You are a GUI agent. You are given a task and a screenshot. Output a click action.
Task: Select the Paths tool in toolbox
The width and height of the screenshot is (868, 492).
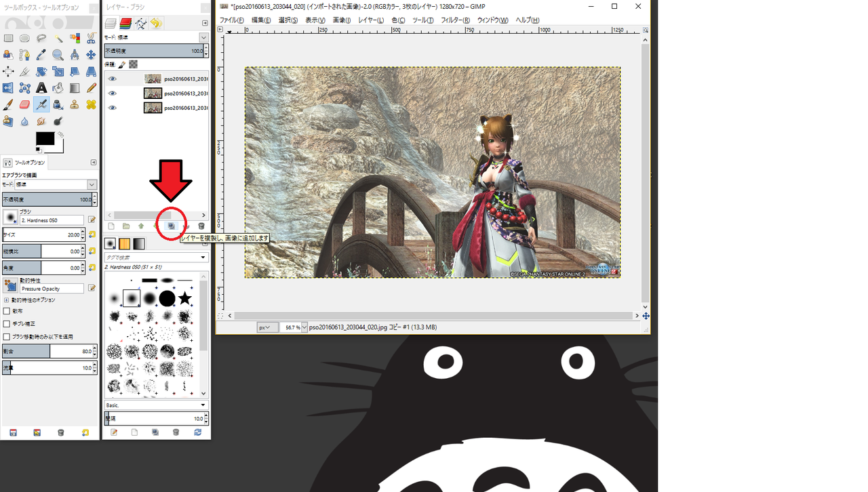(x=25, y=55)
